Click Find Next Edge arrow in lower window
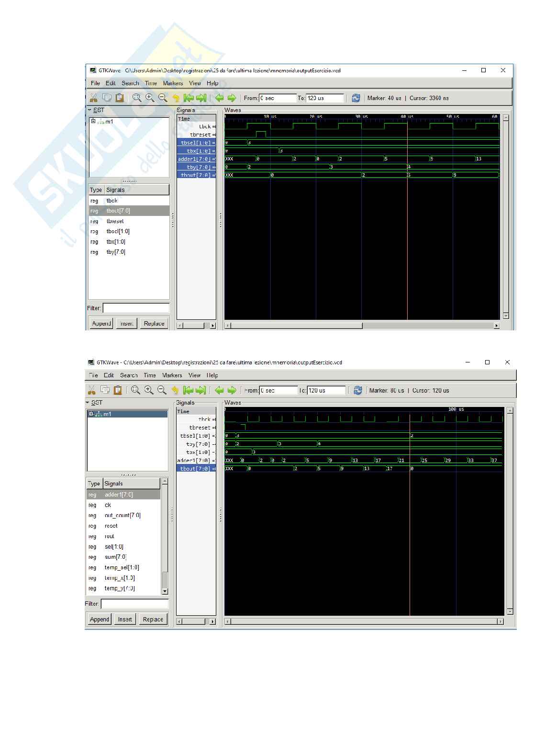This screenshot has height=756, width=534. [x=232, y=390]
